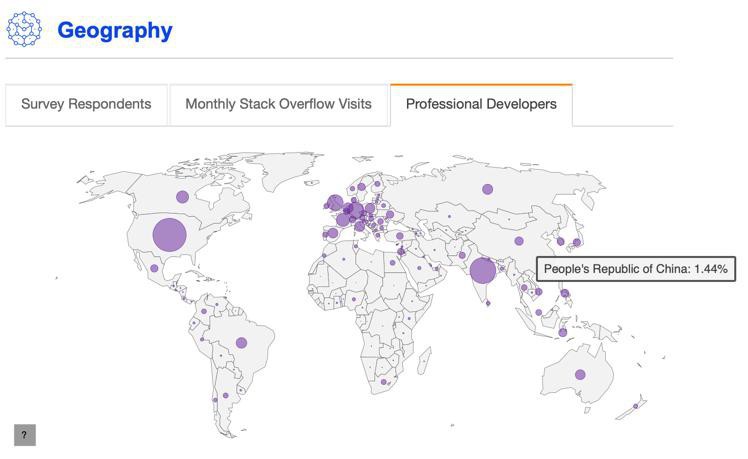Click the Japan bubble on map

[576, 242]
